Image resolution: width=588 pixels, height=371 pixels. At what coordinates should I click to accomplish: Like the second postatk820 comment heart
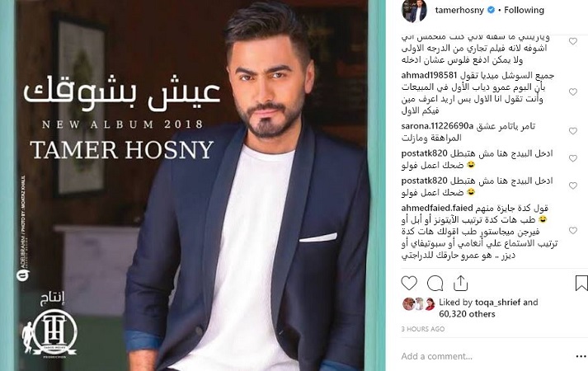point(573,185)
